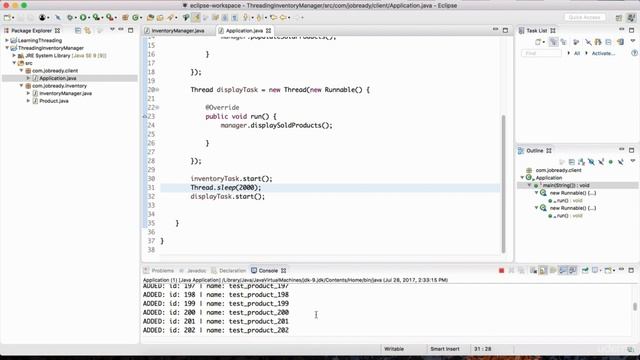The width and height of the screenshot is (640, 360).
Task: Click the Quick Access search field
Action: pyautogui.click(x=584, y=18)
